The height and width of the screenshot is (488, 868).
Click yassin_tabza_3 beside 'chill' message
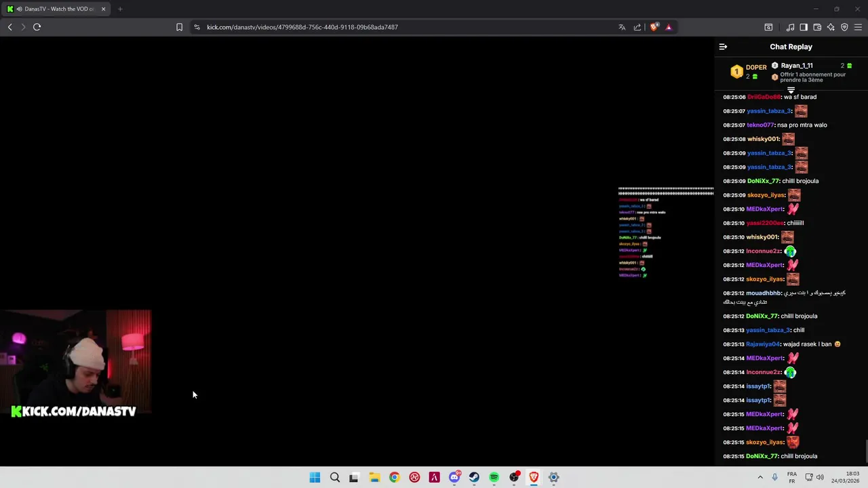pyautogui.click(x=768, y=330)
